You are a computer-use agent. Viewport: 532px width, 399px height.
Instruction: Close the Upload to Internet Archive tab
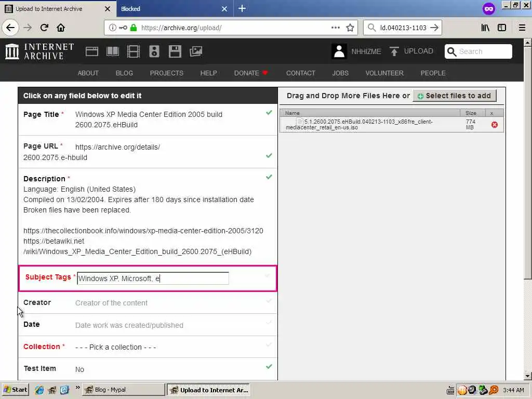(107, 9)
